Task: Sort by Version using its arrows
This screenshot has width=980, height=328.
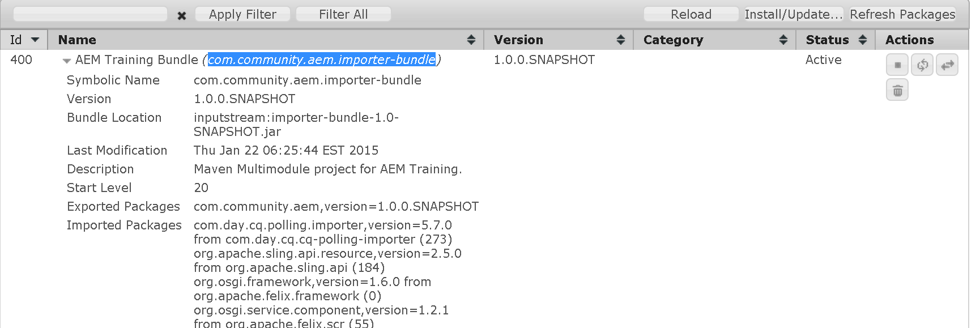Action: point(621,40)
